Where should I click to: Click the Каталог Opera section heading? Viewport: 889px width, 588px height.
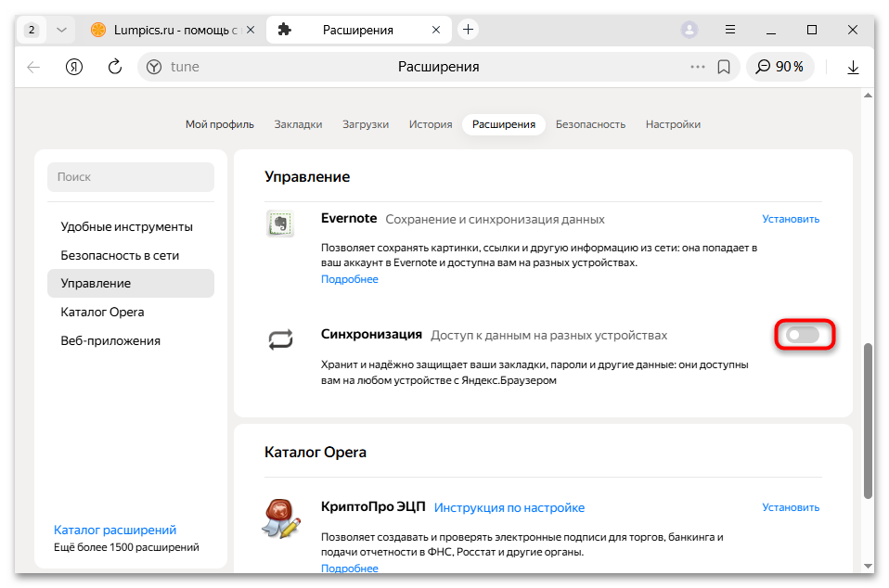[316, 452]
